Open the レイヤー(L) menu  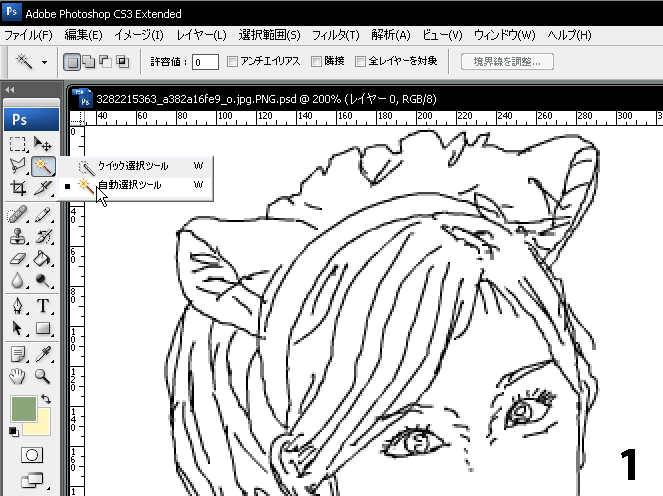[x=201, y=35]
